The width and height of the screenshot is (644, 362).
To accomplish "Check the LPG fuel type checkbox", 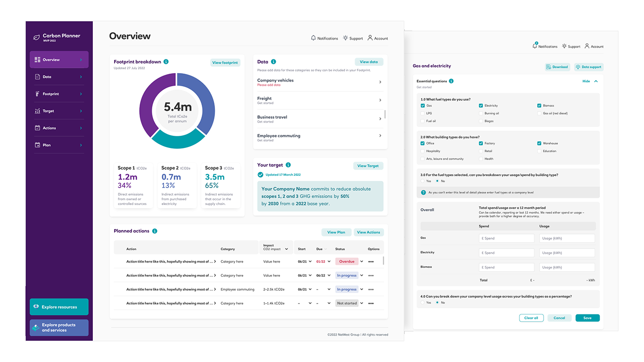I will click(422, 113).
